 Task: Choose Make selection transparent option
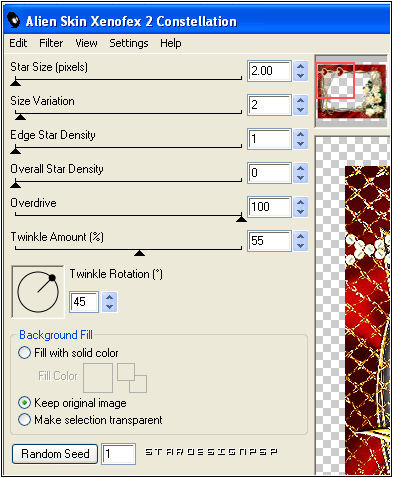(x=24, y=420)
